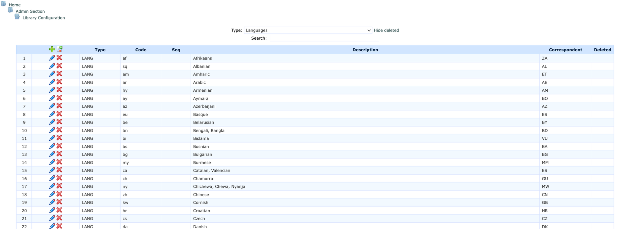Click the Correspondent column header
The width and height of the screenshot is (644, 229).
pyautogui.click(x=565, y=50)
